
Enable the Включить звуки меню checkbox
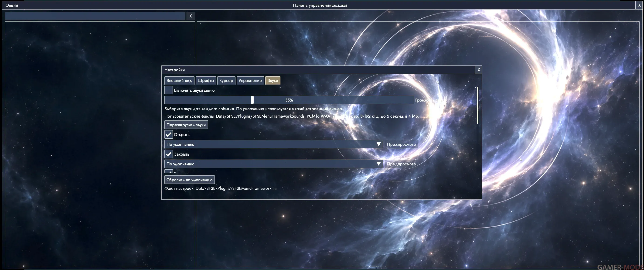point(168,90)
